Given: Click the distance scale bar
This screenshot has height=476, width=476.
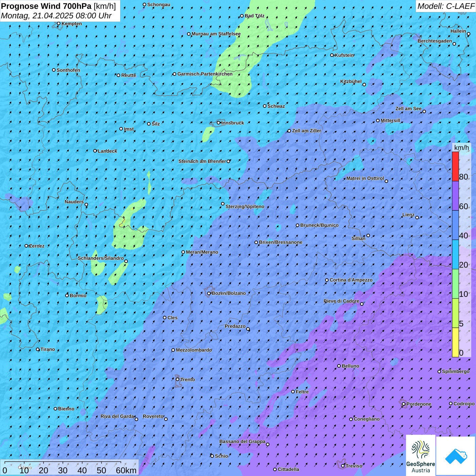Looking at the screenshot, I should tap(63, 462).
